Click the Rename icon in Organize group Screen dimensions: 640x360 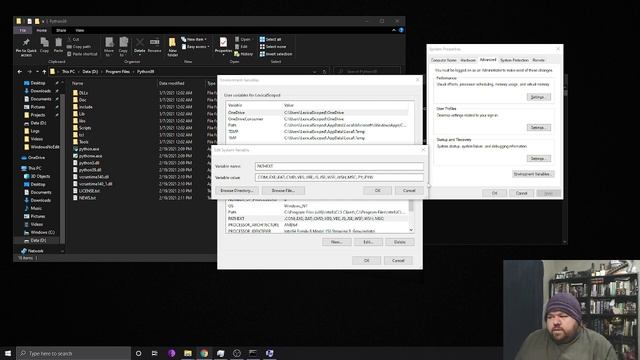pos(154,46)
